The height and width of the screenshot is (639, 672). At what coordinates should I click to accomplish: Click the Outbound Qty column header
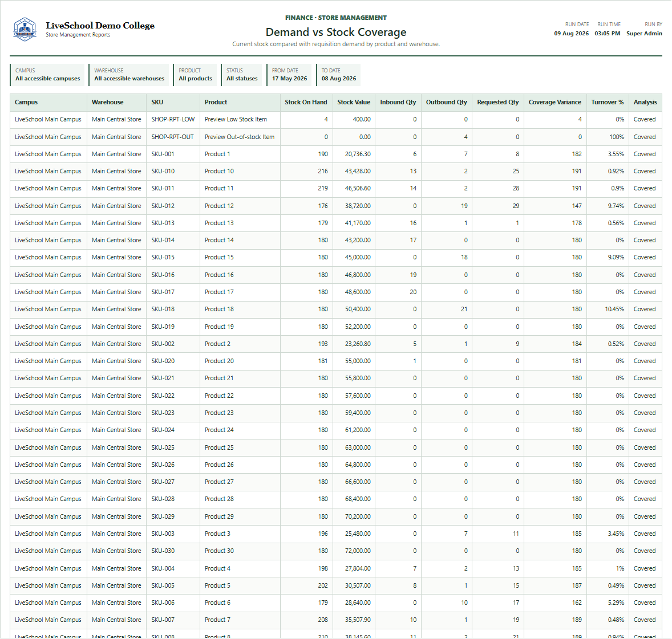(447, 103)
